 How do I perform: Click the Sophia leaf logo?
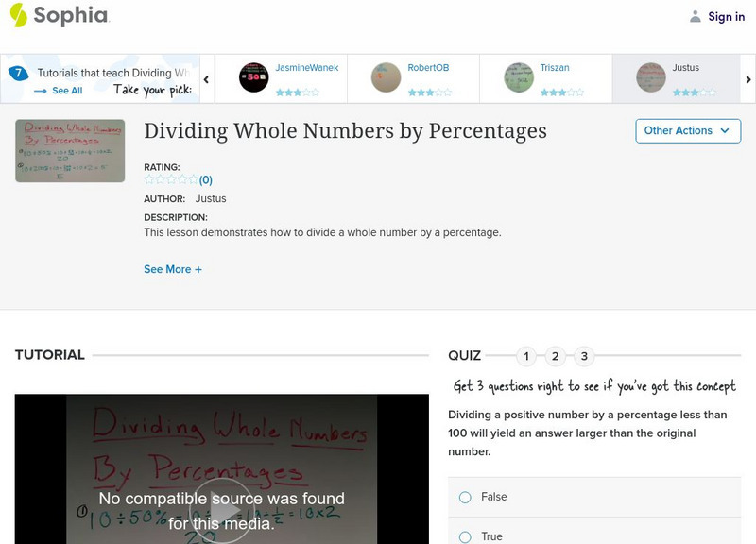pyautogui.click(x=17, y=16)
